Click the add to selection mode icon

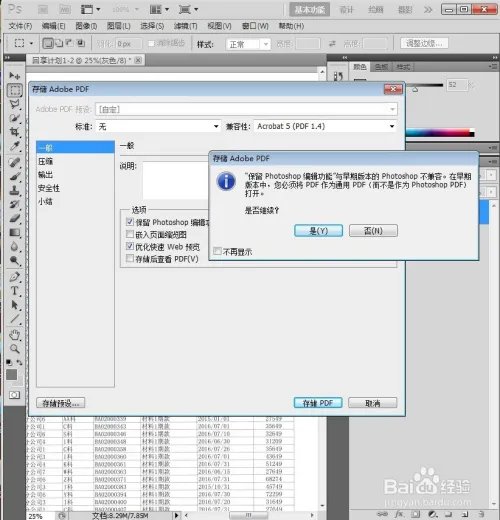(59, 43)
